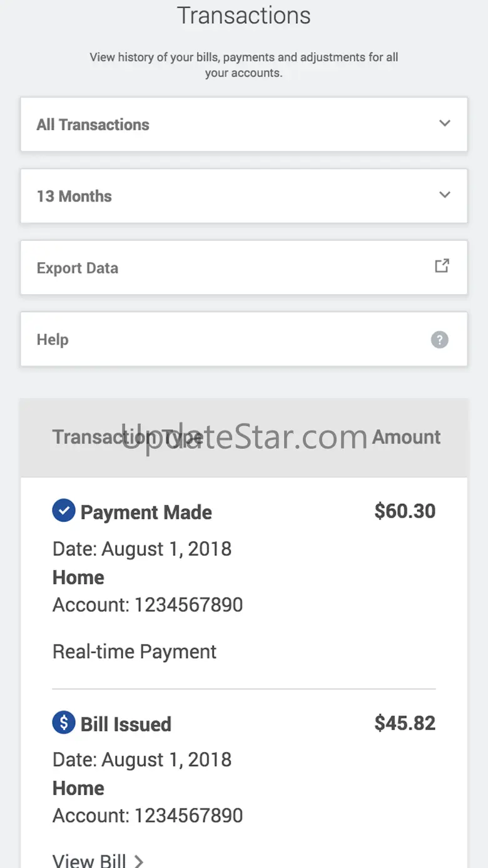Click the Payment Made checkmark icon

coord(63,511)
